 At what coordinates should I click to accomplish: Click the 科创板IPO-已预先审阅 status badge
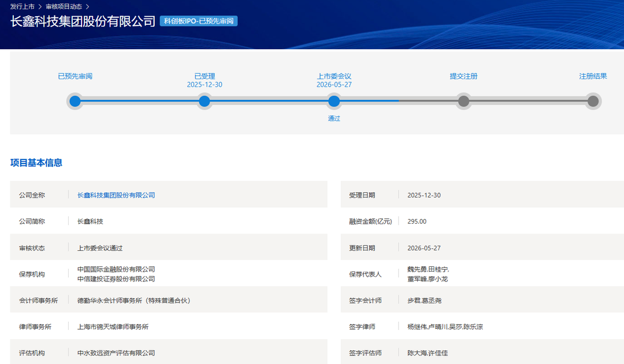coord(199,21)
